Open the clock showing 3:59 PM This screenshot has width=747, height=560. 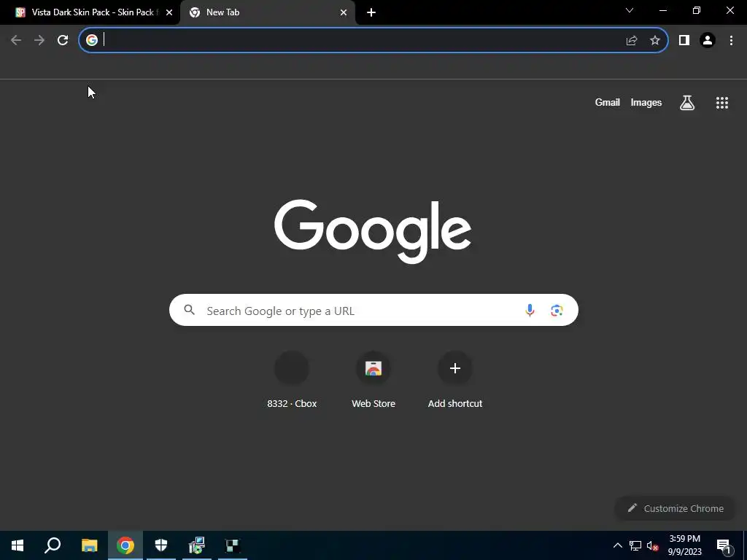[684, 545]
